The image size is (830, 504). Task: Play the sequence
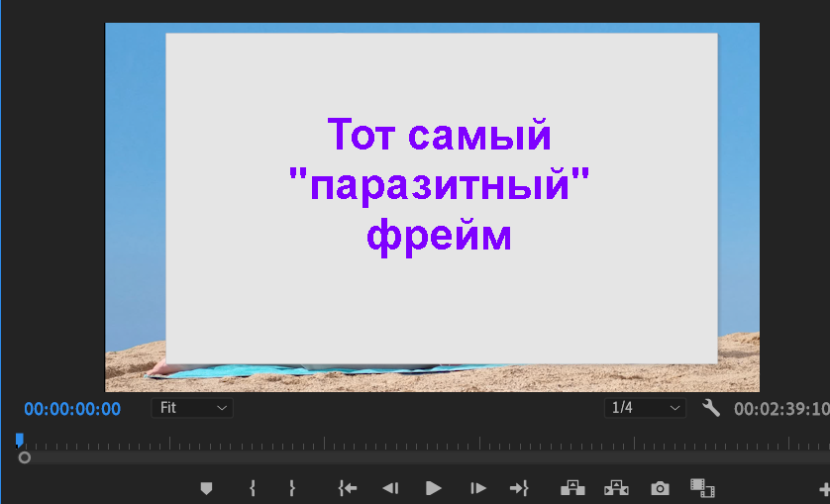tap(433, 488)
